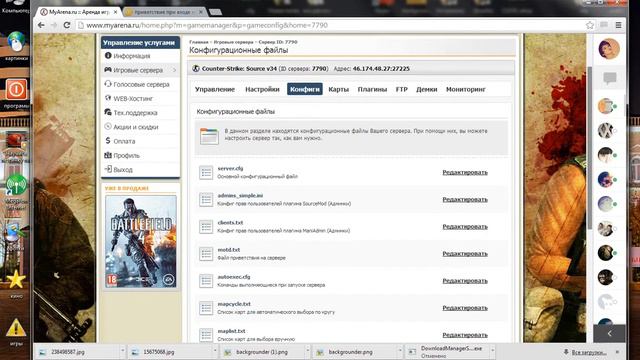Click the browser back arrow
This screenshot has height=360, width=640.
[x=41, y=25]
